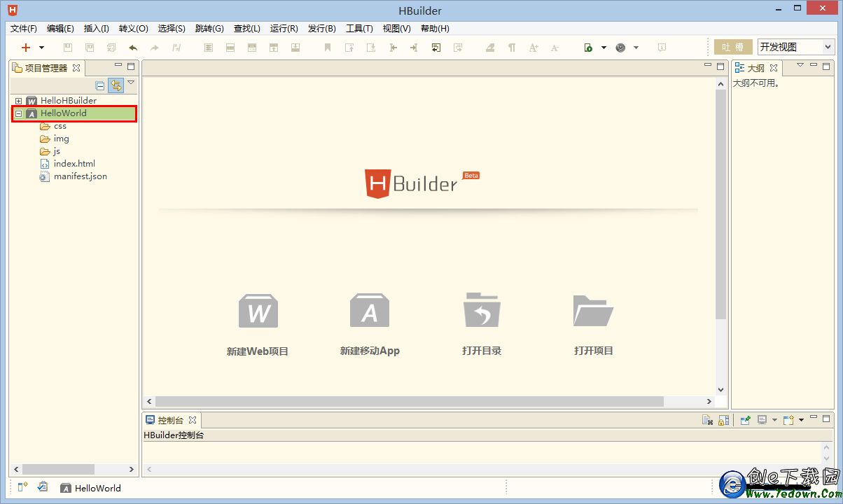Open the dropdown next to the green run icon

coord(604,48)
